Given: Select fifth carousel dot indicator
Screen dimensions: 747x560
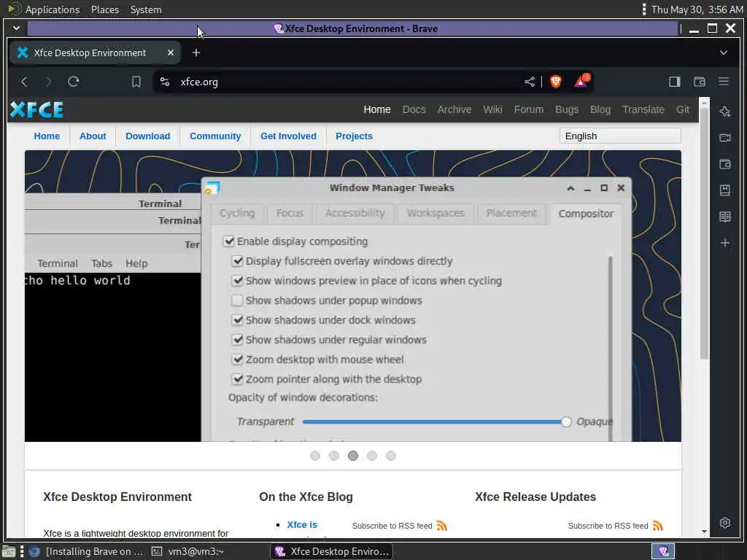Looking at the screenshot, I should 391,456.
